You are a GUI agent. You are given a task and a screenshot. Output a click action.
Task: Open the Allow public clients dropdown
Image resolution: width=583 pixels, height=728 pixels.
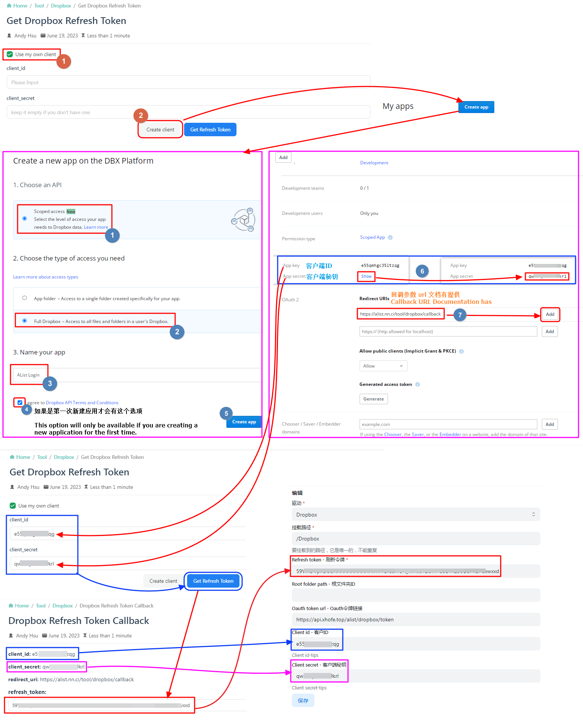coord(383,366)
